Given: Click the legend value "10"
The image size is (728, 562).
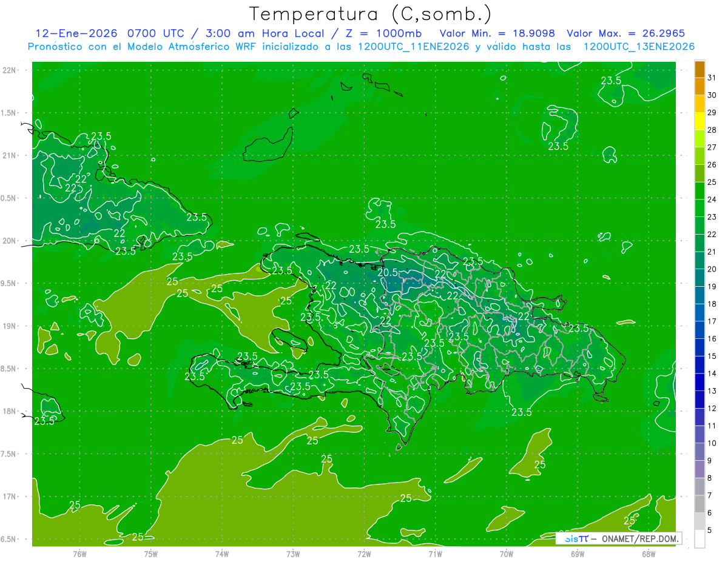Looking at the screenshot, I should click(x=712, y=443).
